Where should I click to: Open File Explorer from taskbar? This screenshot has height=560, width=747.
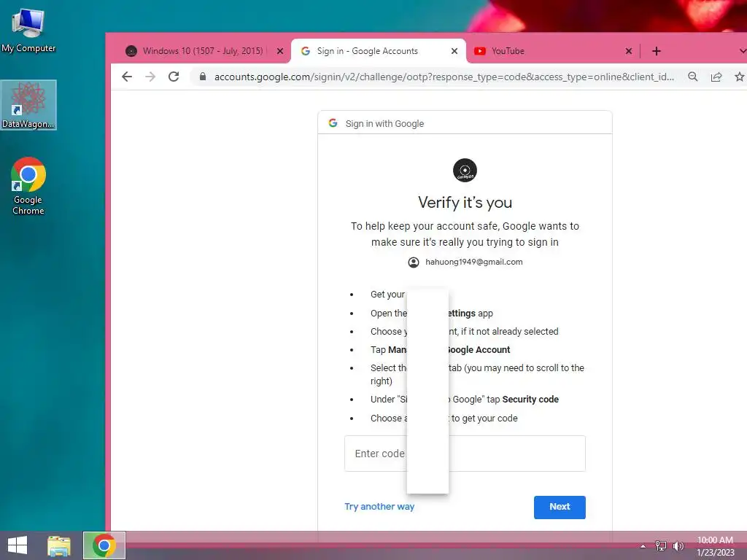coord(59,545)
